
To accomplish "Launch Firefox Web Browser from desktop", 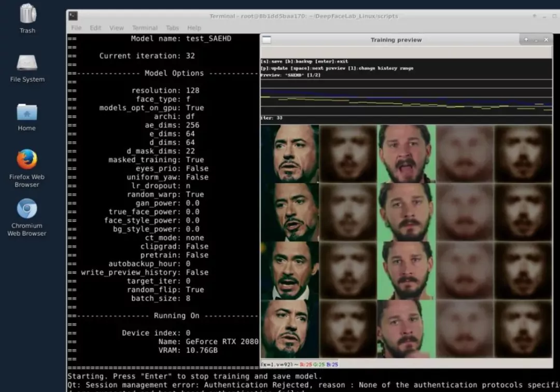I will [x=27, y=160].
